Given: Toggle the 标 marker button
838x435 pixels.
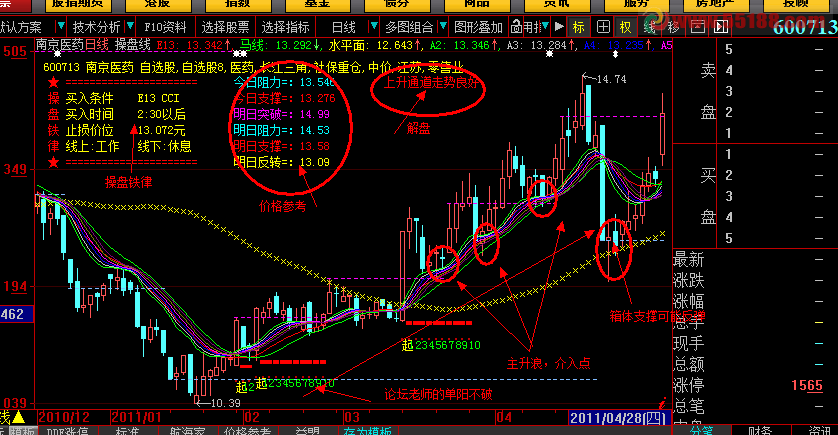Looking at the screenshot, I should 578,27.
